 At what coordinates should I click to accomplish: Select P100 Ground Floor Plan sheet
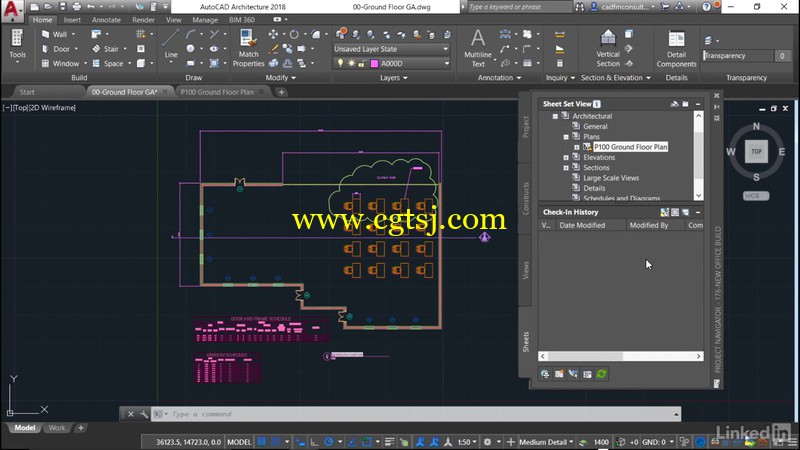pos(630,147)
